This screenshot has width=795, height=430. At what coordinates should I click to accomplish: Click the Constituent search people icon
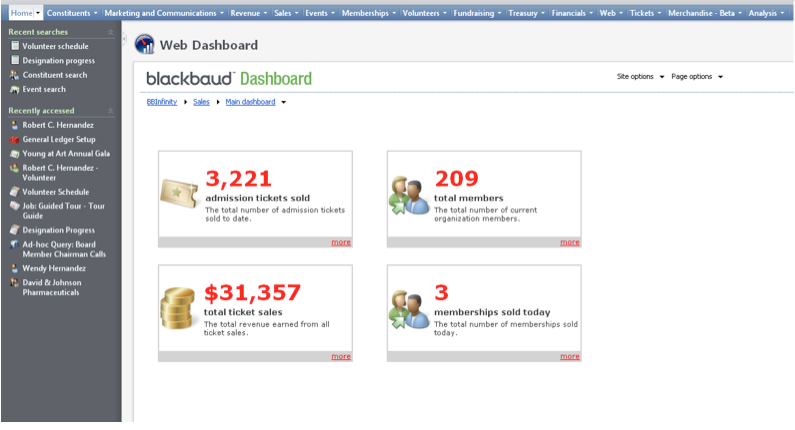pos(15,75)
